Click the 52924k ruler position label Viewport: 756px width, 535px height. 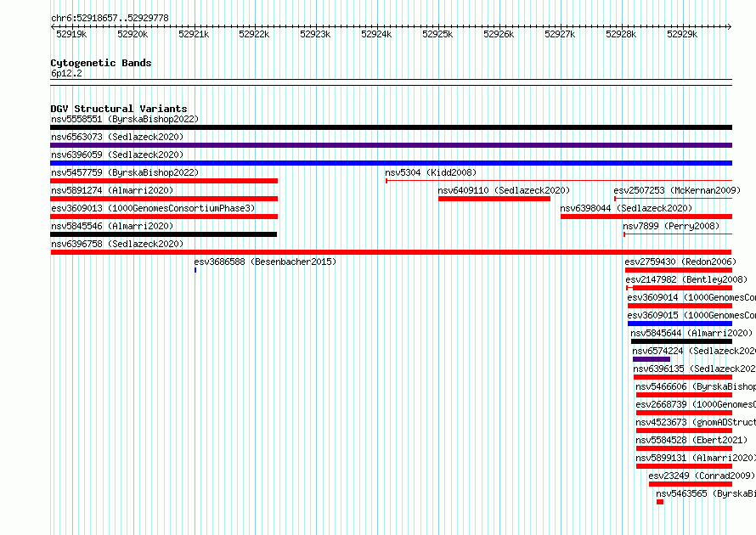[x=376, y=34]
